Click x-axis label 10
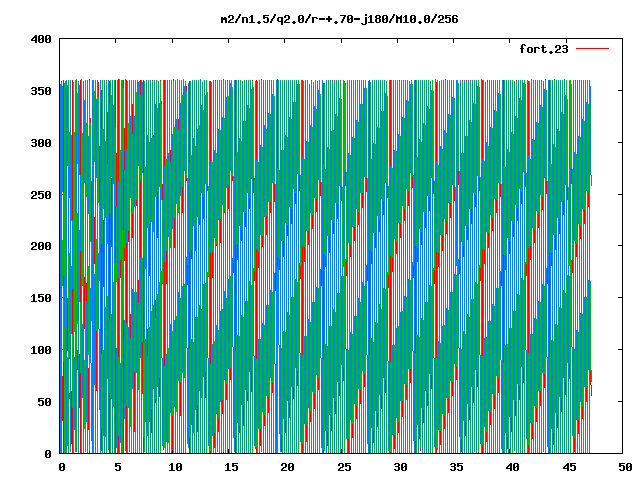Screen dimensions: 640x480 point(175,467)
